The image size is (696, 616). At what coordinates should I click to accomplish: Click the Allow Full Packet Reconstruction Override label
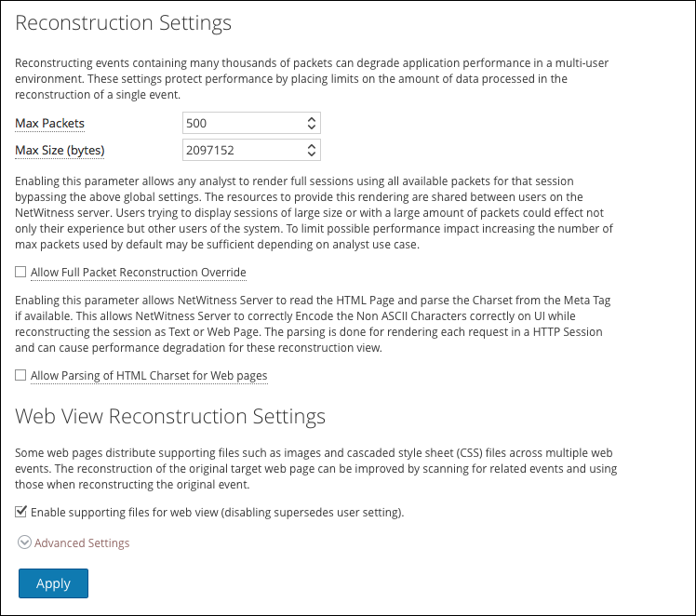[x=139, y=273]
